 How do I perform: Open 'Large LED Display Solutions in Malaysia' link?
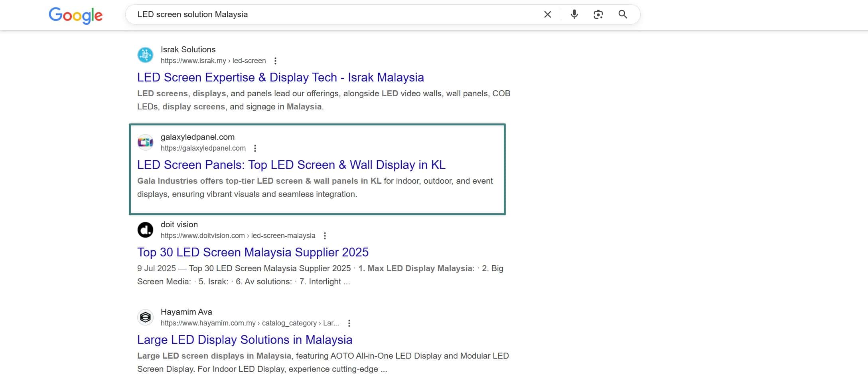pyautogui.click(x=245, y=340)
